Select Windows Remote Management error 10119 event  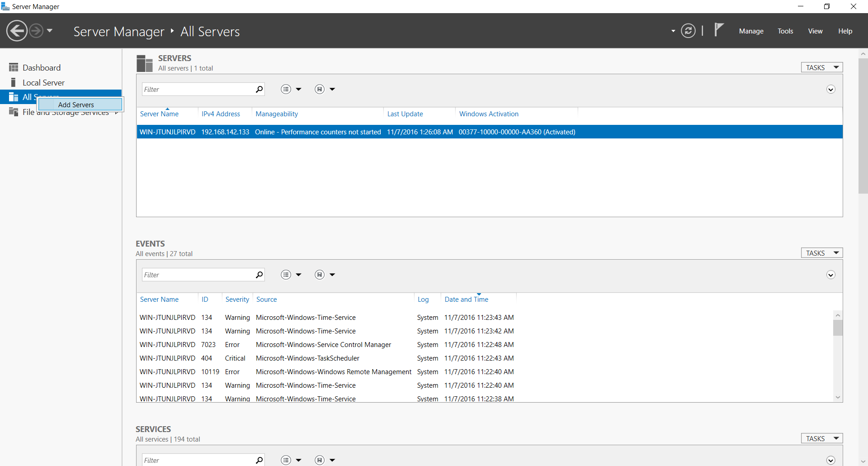(485, 372)
